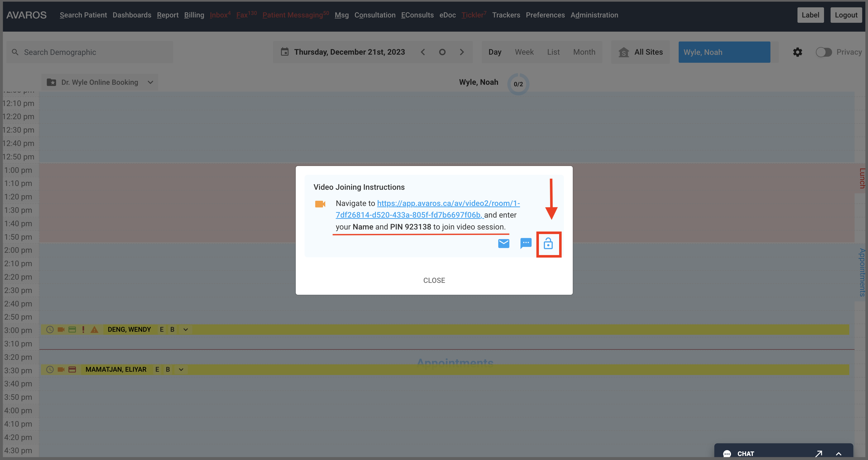Open the settings gear near the Privacy toggle

798,52
